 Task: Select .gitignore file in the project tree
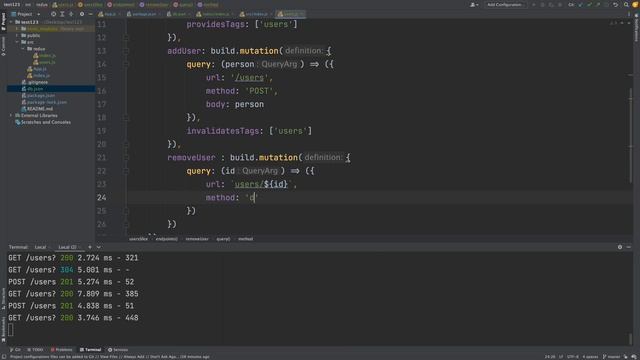[x=35, y=82]
